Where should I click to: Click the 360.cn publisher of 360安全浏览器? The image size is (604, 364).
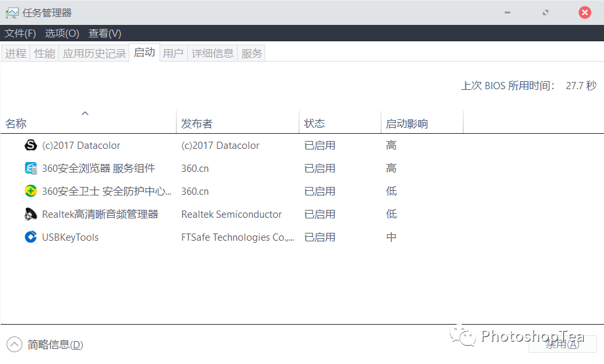pyautogui.click(x=195, y=168)
